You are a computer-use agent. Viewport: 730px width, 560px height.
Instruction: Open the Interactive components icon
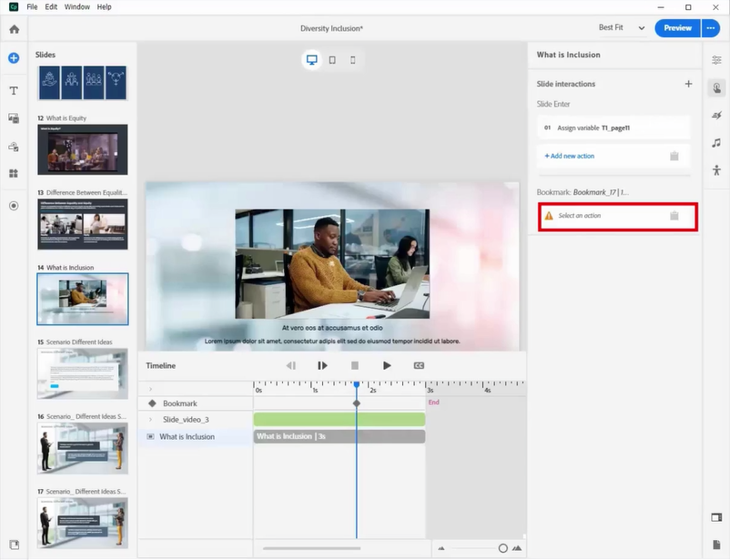(14, 147)
